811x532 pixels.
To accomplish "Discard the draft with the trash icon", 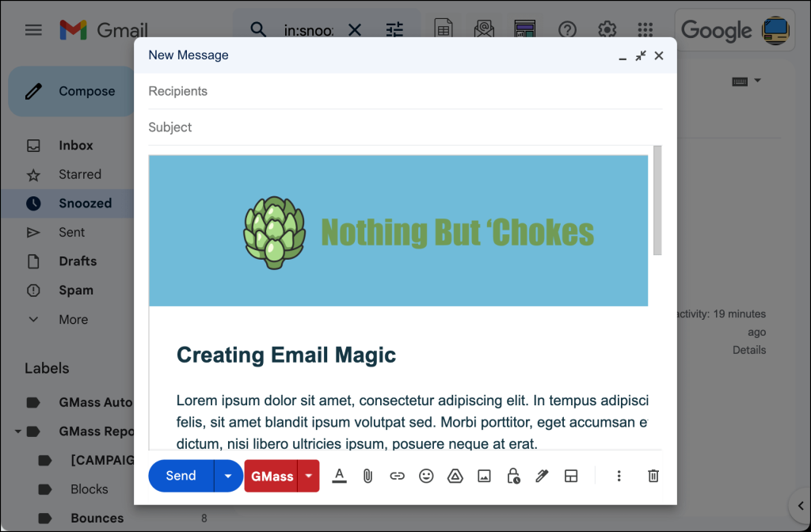I will [653, 476].
